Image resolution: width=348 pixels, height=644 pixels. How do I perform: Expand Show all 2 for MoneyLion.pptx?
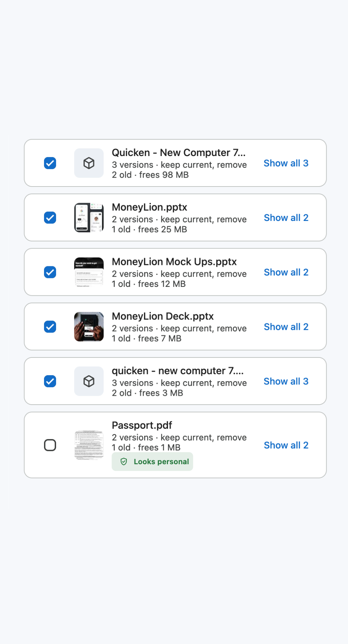286,218
